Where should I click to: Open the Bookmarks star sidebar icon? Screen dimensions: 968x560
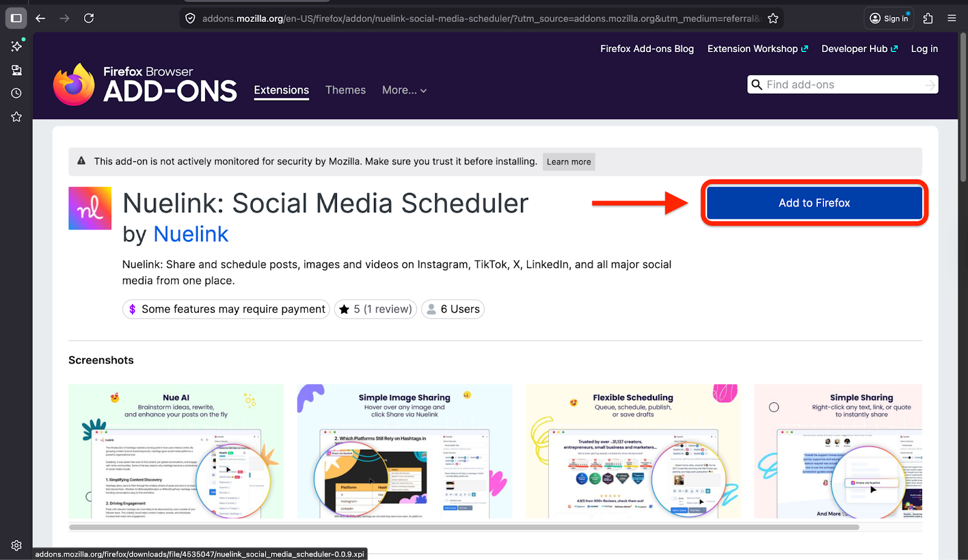tap(16, 117)
